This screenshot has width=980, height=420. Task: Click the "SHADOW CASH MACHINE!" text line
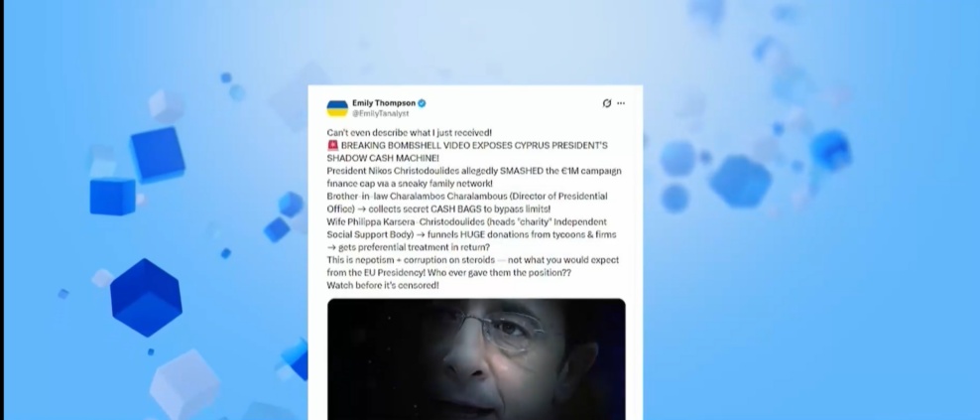click(x=383, y=158)
